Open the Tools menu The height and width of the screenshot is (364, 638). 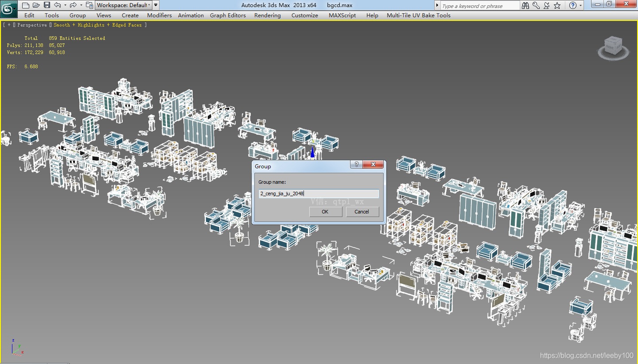[x=52, y=15]
